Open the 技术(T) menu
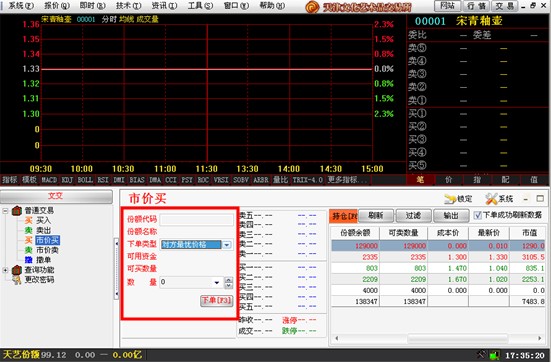 coord(128,6)
